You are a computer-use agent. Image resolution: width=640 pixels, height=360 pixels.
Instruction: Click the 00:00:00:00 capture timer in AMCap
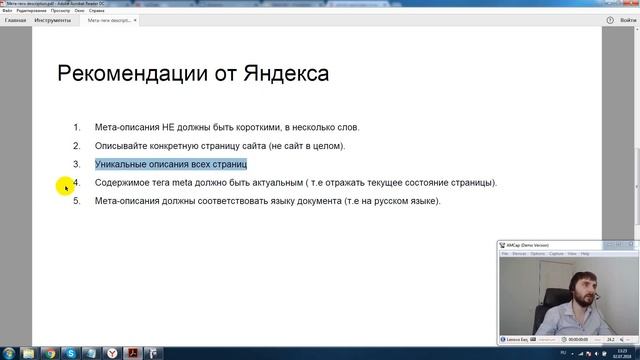578,340
